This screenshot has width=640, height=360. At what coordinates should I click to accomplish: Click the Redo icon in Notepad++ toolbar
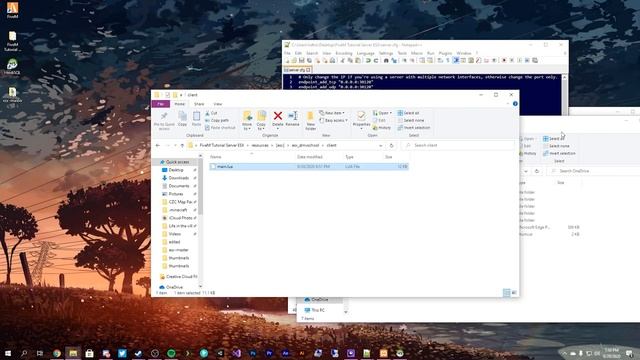376,60
